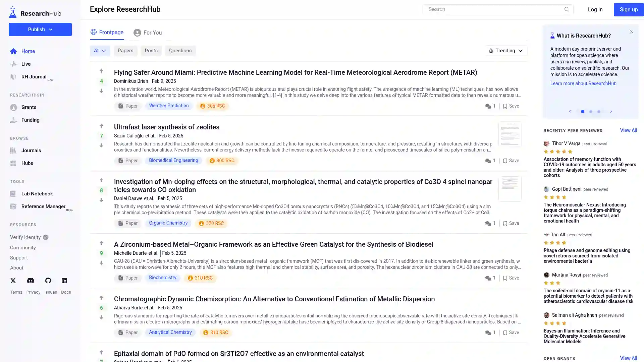Upvote the Ultrafast laser synthesis paper
This screenshot has height=362, width=644.
pyautogui.click(x=101, y=126)
